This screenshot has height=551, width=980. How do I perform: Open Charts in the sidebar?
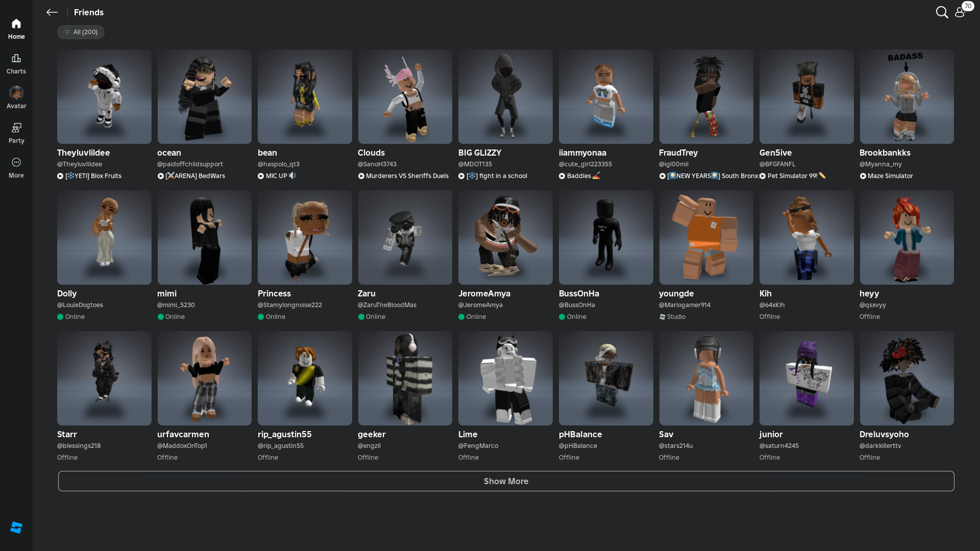pyautogui.click(x=16, y=64)
